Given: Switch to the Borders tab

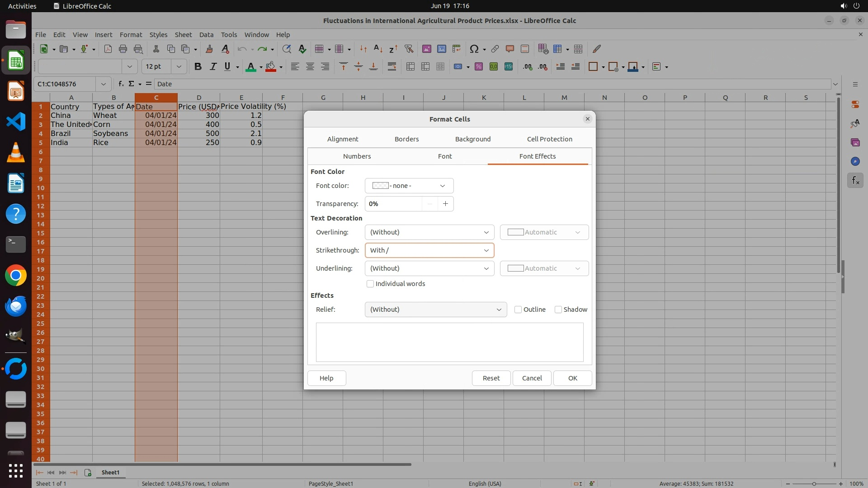Looking at the screenshot, I should 406,139.
